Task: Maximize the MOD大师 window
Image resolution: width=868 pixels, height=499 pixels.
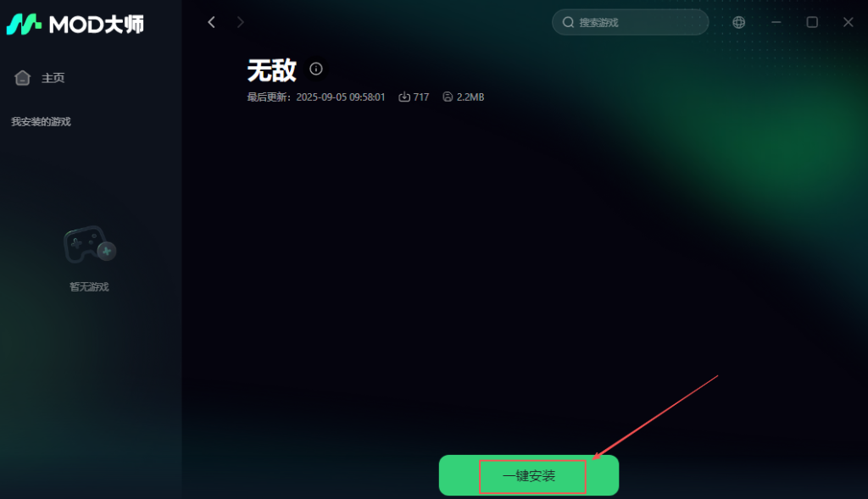Action: tap(812, 22)
